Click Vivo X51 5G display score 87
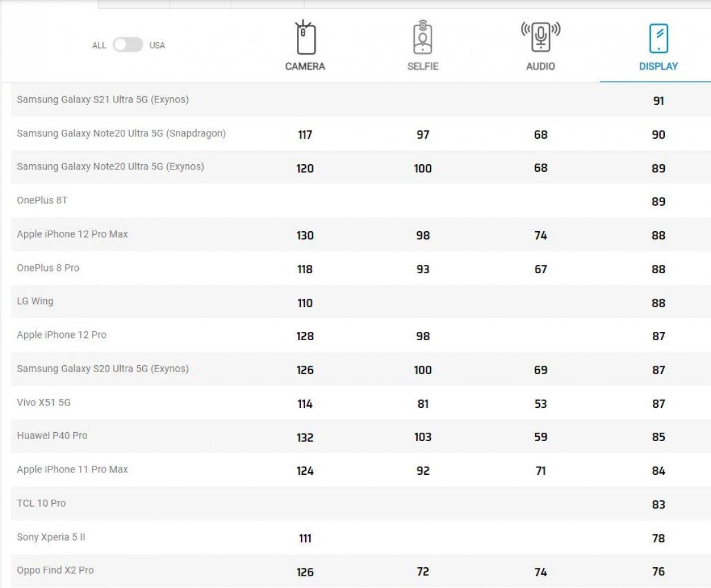The width and height of the screenshot is (711, 588). tap(658, 404)
